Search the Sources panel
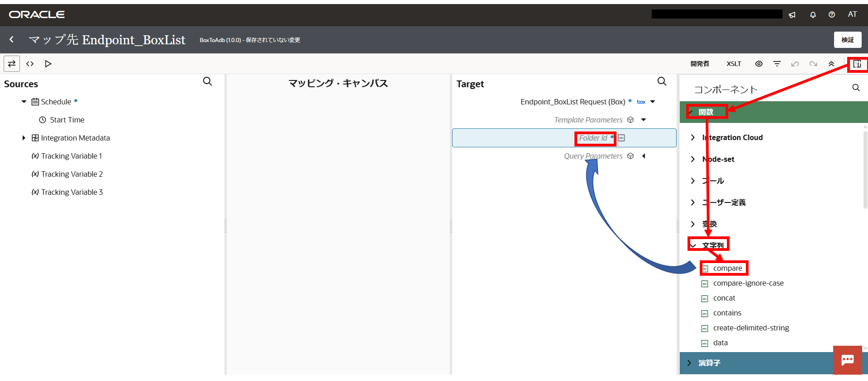The image size is (868, 381). tap(208, 81)
